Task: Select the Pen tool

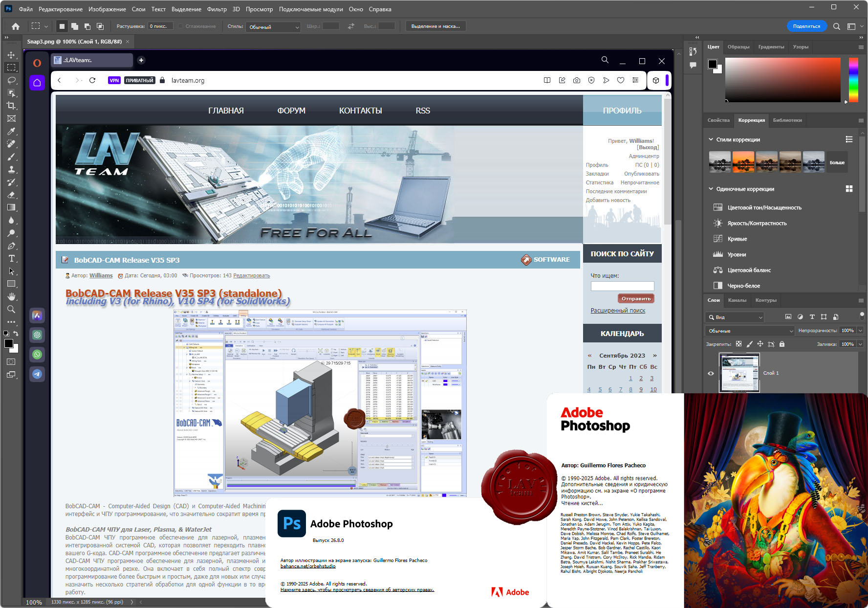Action: pos(11,246)
